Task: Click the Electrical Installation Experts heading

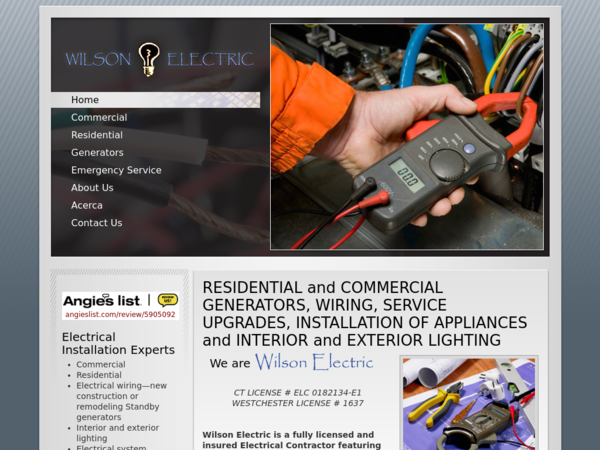Action: 118,343
